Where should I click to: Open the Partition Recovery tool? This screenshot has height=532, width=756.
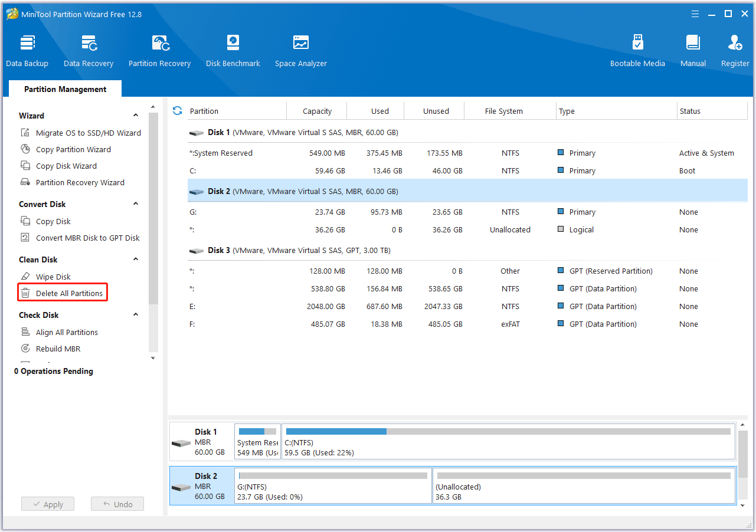click(x=159, y=51)
